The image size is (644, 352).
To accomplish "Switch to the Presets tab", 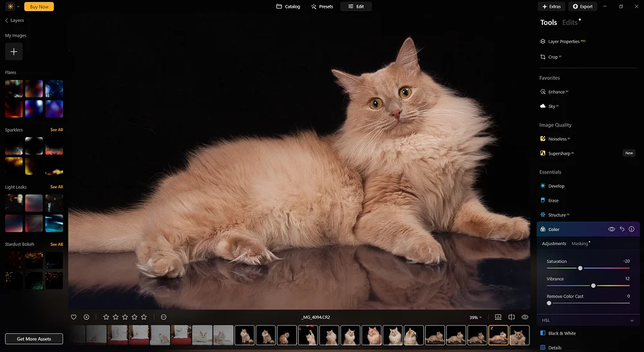I will (322, 6).
